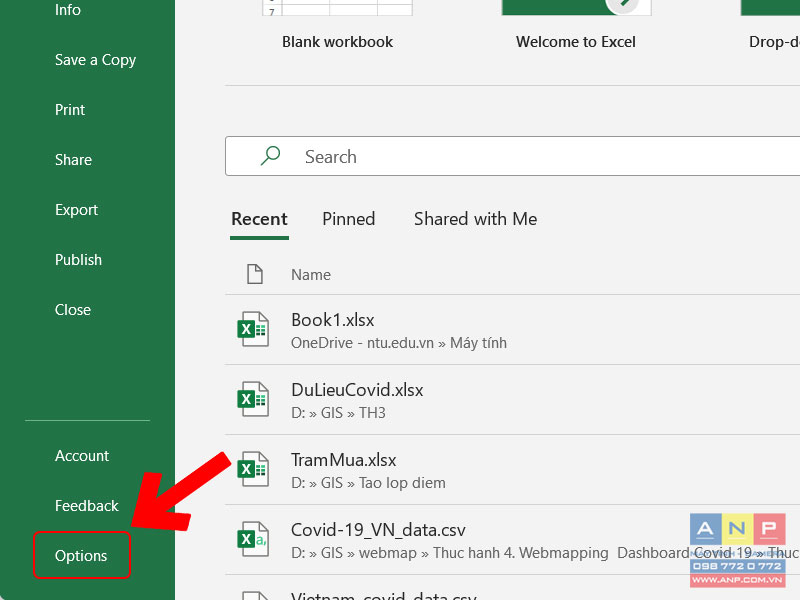Click the path D: » GIS » TH3

click(x=338, y=413)
